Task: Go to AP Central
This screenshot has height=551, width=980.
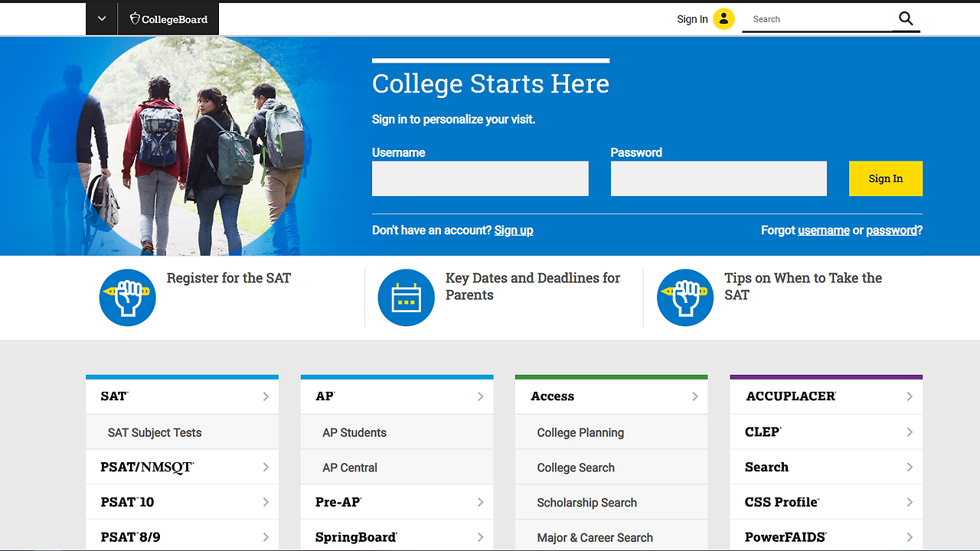Action: click(397, 468)
